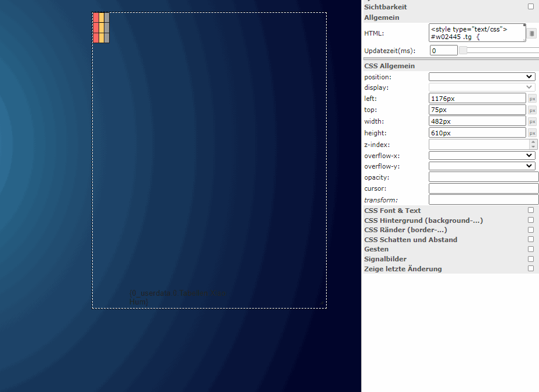Click into the HTML text area
The width and height of the screenshot is (539, 392).
click(477, 33)
